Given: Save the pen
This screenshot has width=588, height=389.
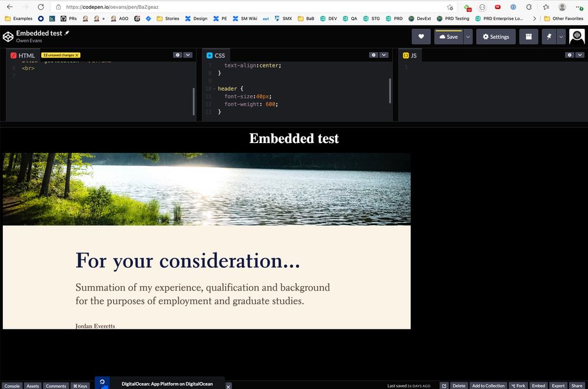Looking at the screenshot, I should [449, 36].
